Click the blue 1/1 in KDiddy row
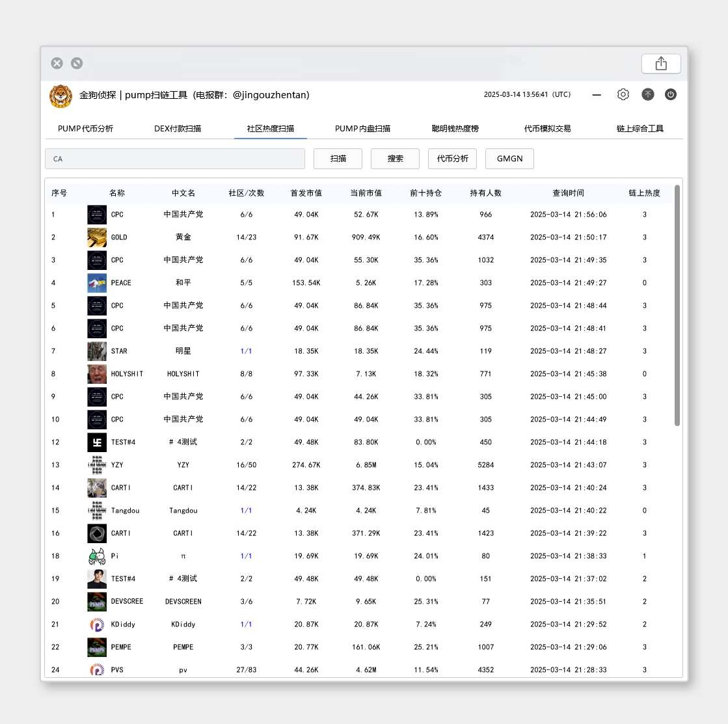The image size is (728, 724). pyautogui.click(x=246, y=624)
